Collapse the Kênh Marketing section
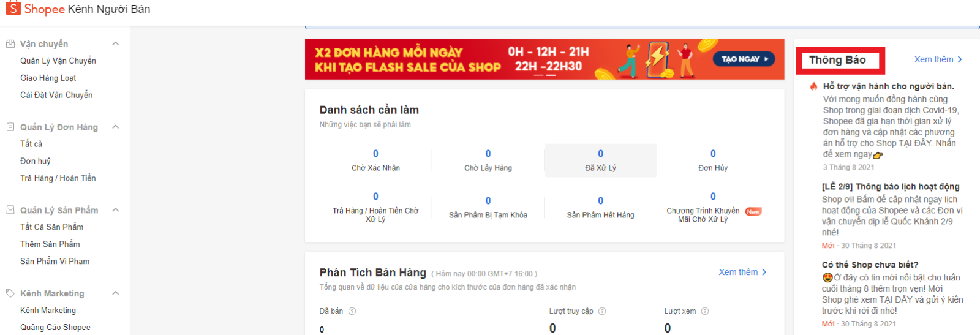The image size is (980, 335). click(116, 293)
